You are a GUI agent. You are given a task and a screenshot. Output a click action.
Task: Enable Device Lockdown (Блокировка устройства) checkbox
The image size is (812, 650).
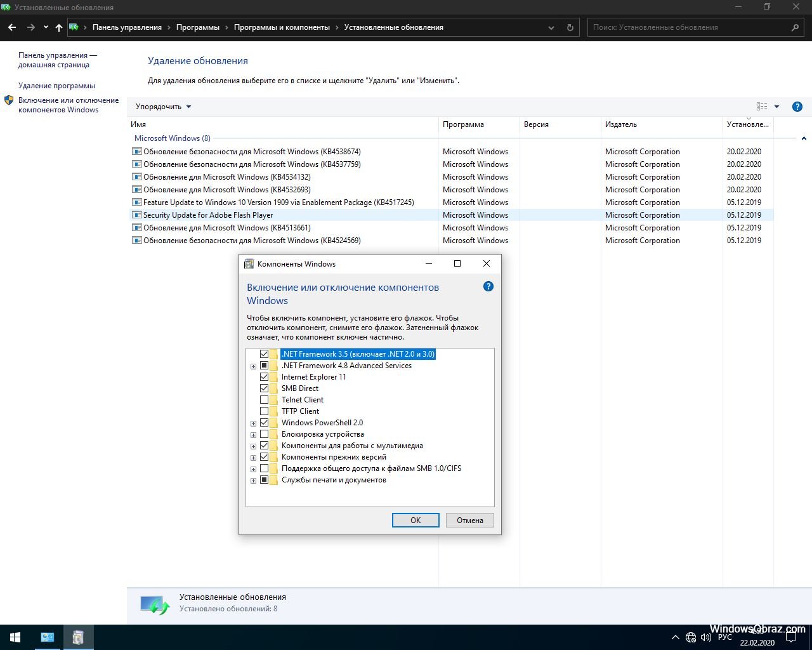pyautogui.click(x=265, y=434)
